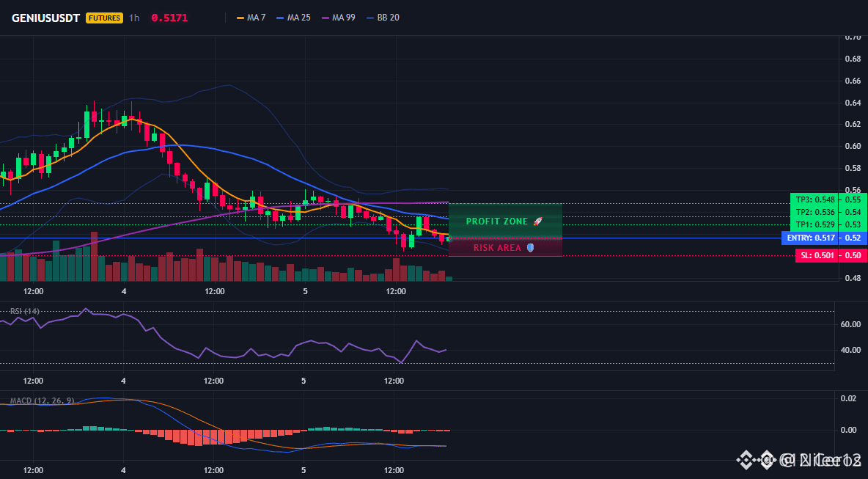Toggle the BB 20 legend entry

(383, 18)
